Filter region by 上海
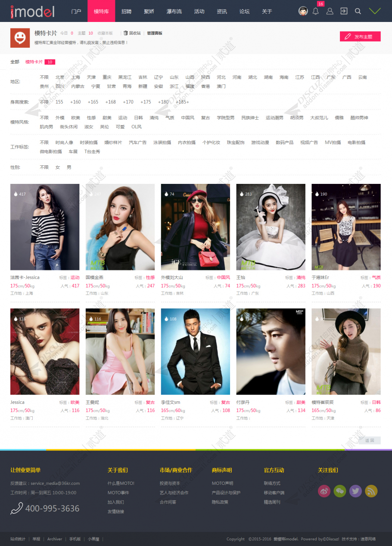Image resolution: width=392 pixels, height=546 pixels. 75,78
